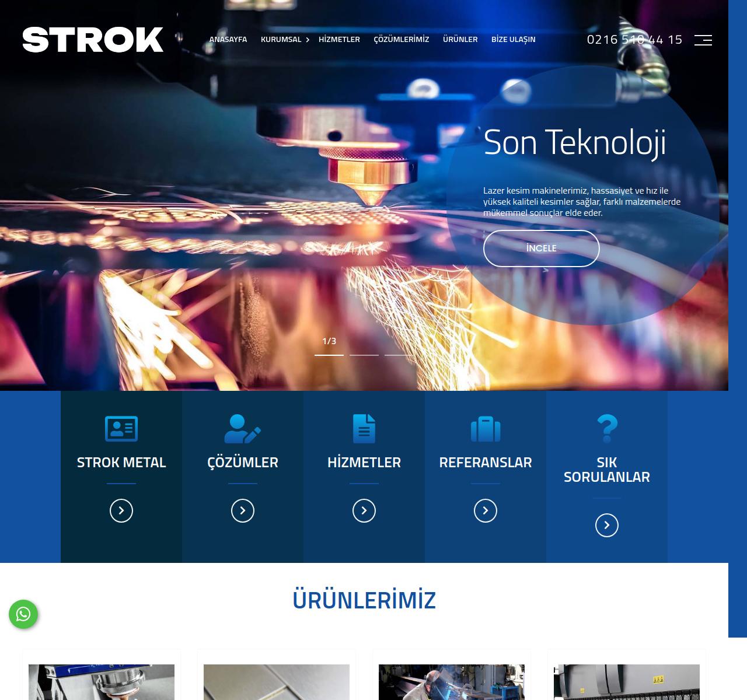Click the STROK logo
The image size is (747, 700).
coord(93,40)
